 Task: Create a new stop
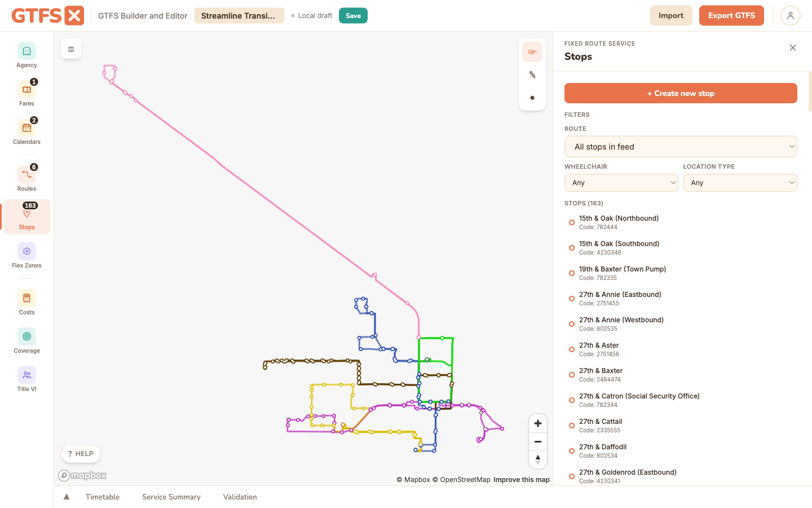point(681,93)
